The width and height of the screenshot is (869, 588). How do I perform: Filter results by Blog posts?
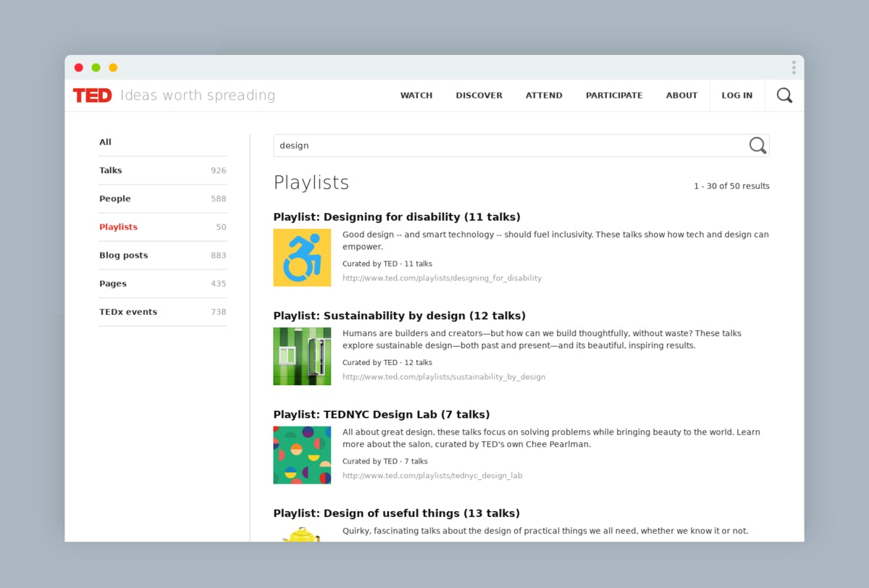click(x=163, y=256)
